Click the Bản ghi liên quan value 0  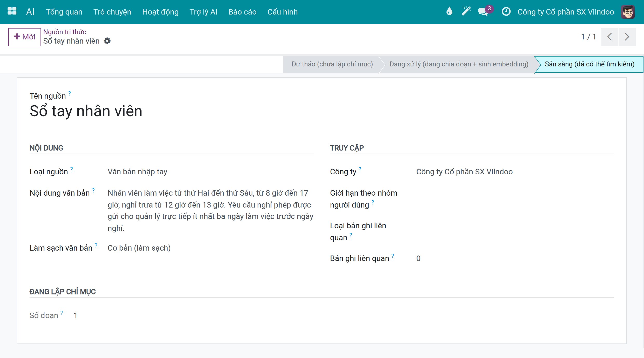pyautogui.click(x=418, y=258)
